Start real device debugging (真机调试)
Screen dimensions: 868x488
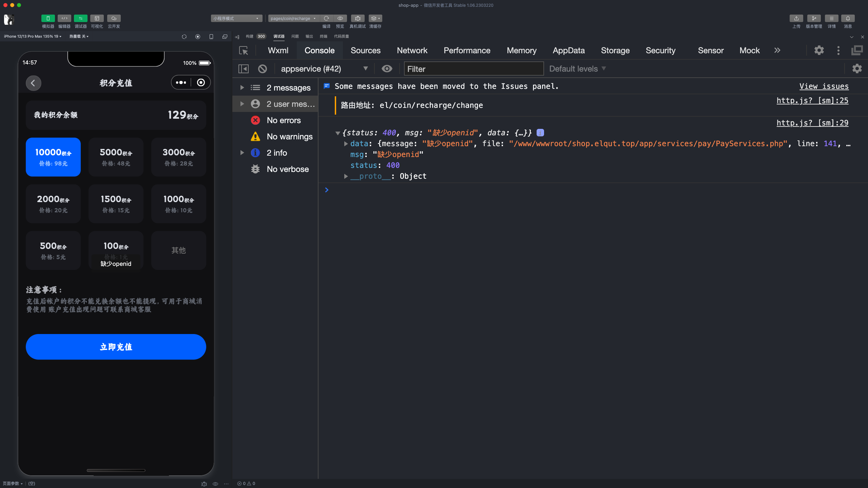(x=358, y=18)
